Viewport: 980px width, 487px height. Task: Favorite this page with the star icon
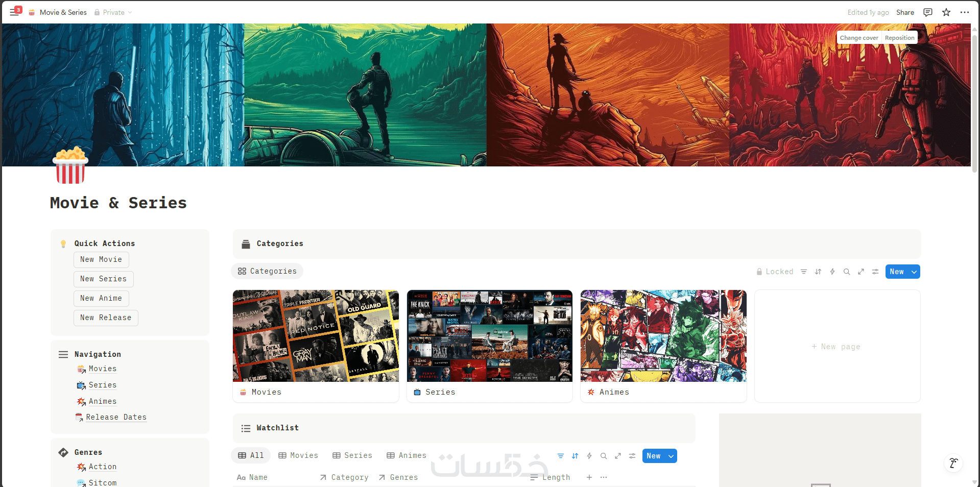pyautogui.click(x=946, y=12)
